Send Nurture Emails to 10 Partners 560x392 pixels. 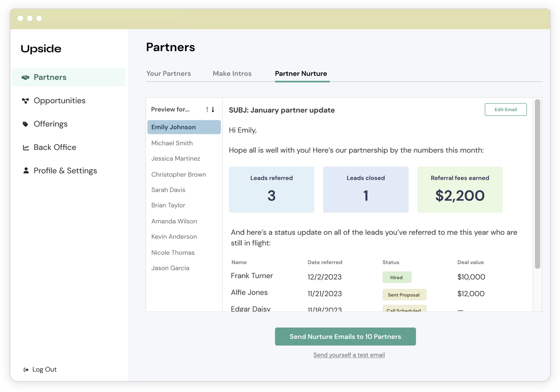point(345,336)
